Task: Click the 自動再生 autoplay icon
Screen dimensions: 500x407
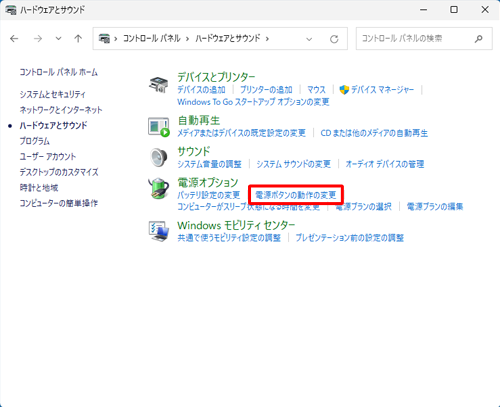Action: click(159, 127)
